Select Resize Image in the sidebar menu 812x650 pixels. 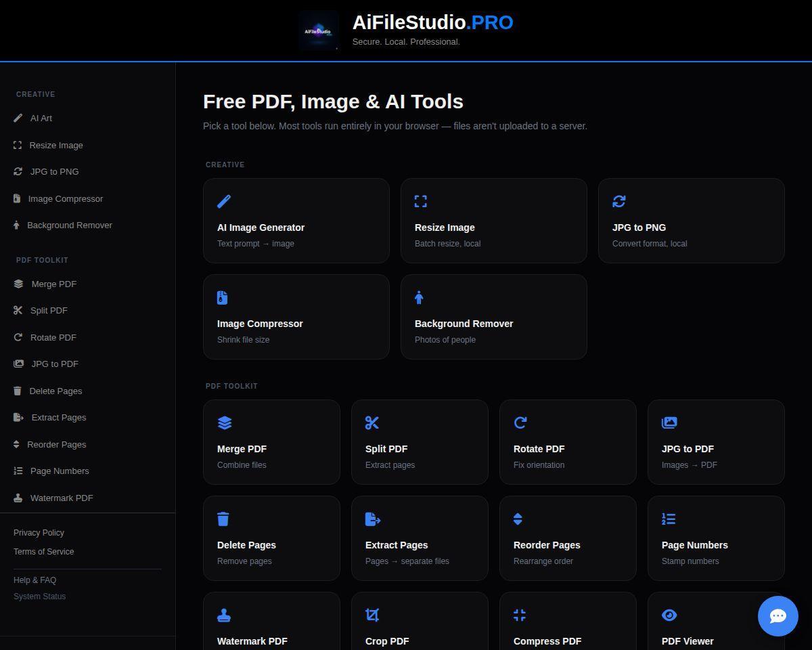[x=56, y=145]
